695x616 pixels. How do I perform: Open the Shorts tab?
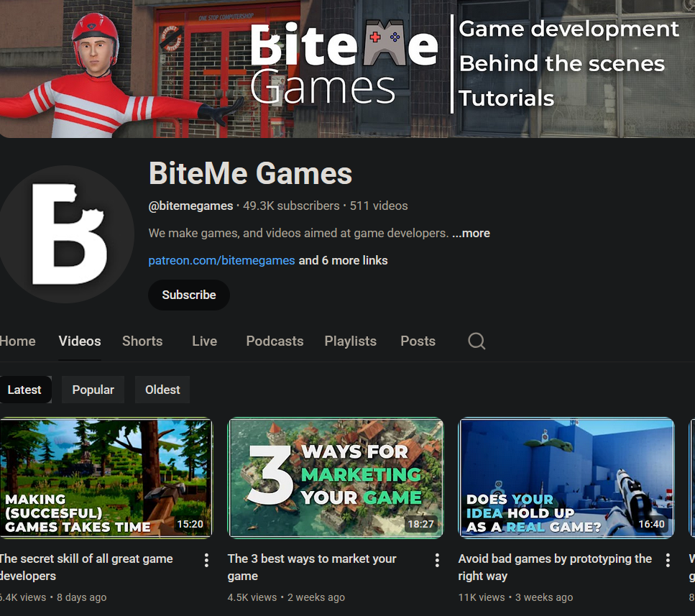142,341
